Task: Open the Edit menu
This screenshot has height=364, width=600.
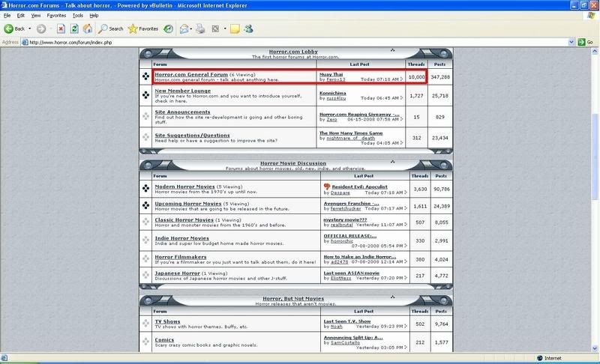Action: click(21, 15)
